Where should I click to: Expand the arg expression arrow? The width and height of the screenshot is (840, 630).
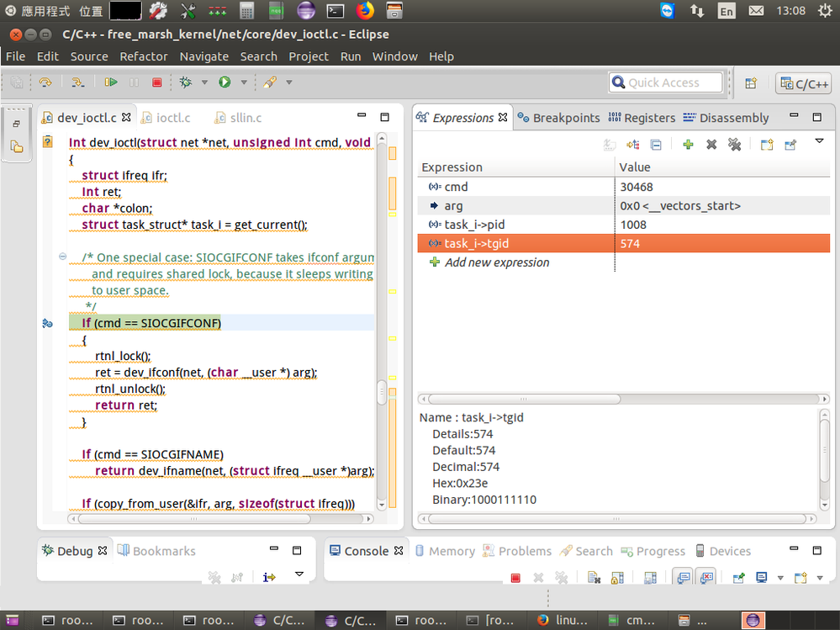click(434, 205)
